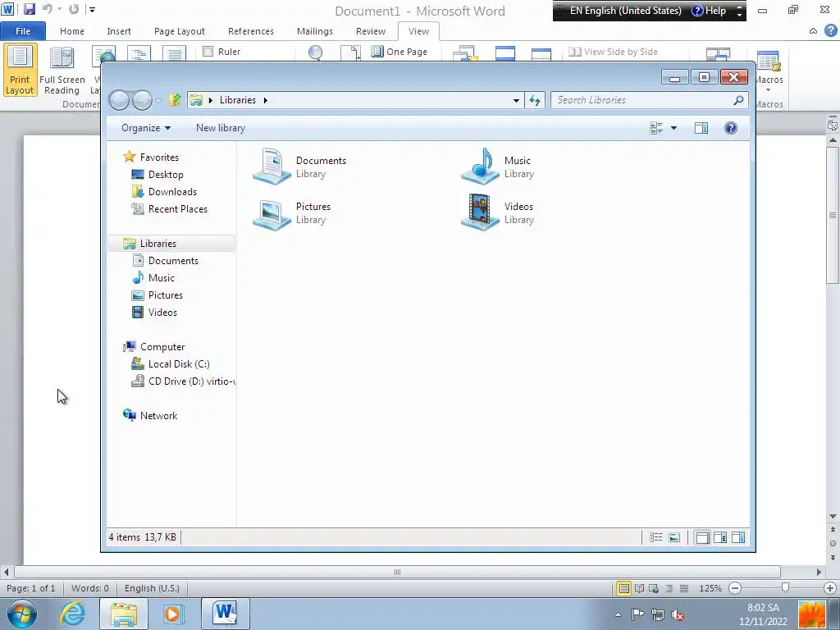The width and height of the screenshot is (840, 630).
Task: Click the Up folder icon in Explorer
Action: [x=175, y=99]
